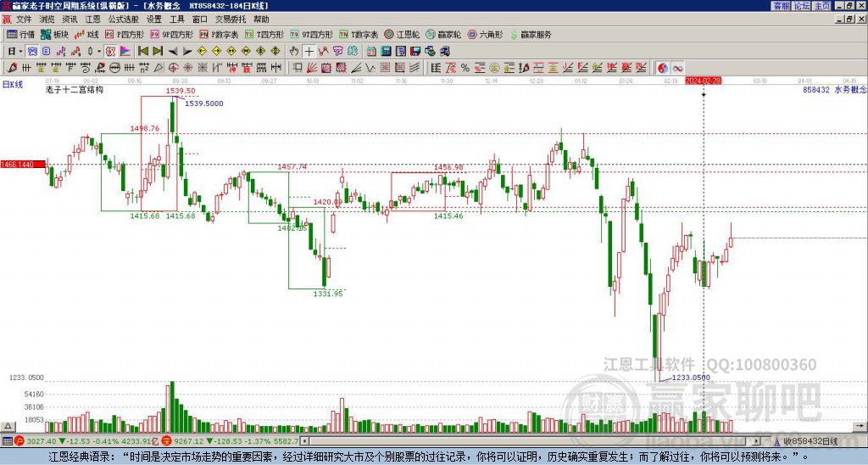Click the 行情 toolbar button

(20, 34)
